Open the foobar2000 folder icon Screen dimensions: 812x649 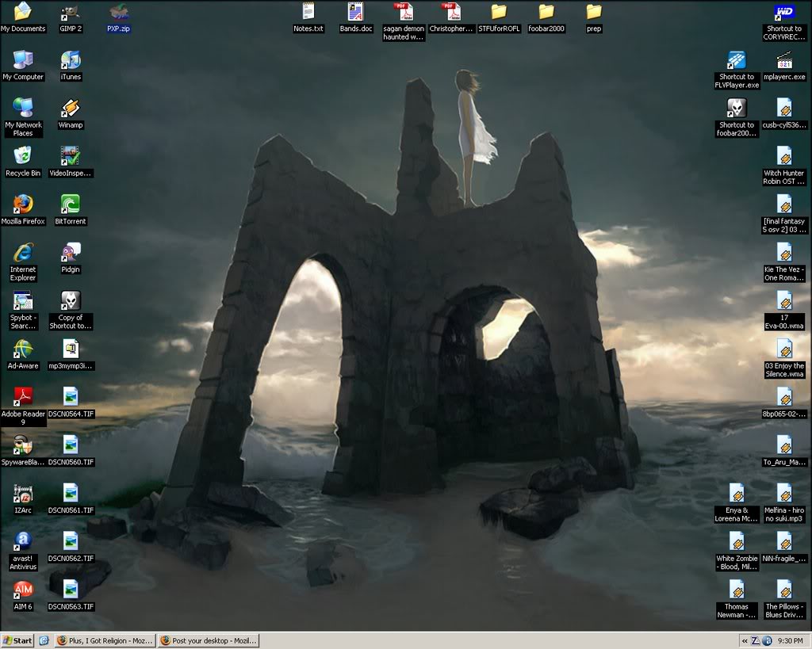tap(546, 11)
